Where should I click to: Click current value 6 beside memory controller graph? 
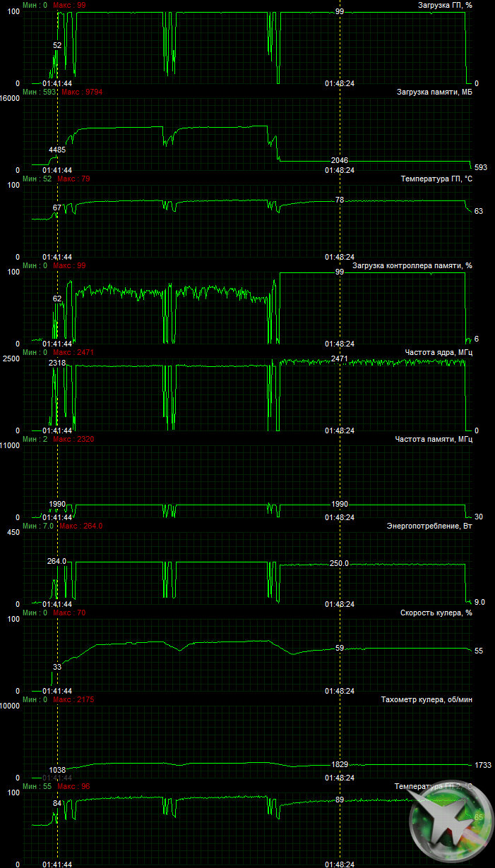click(x=477, y=339)
